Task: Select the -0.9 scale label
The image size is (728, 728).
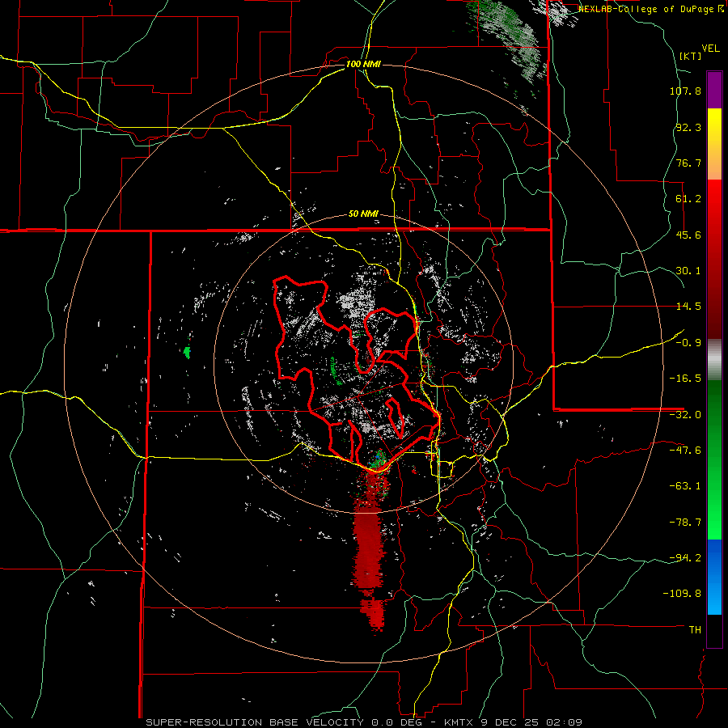Action: pos(688,343)
